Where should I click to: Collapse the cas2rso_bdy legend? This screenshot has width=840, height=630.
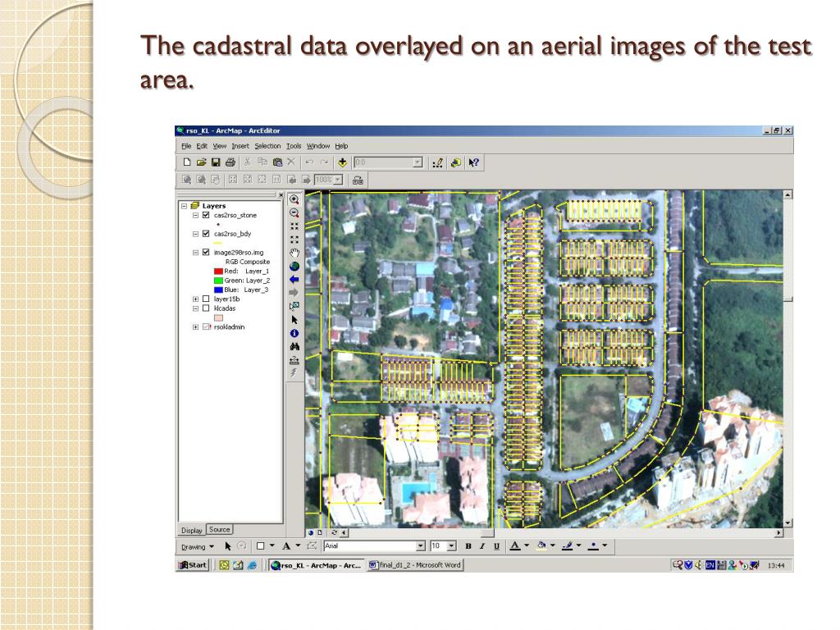(x=195, y=234)
